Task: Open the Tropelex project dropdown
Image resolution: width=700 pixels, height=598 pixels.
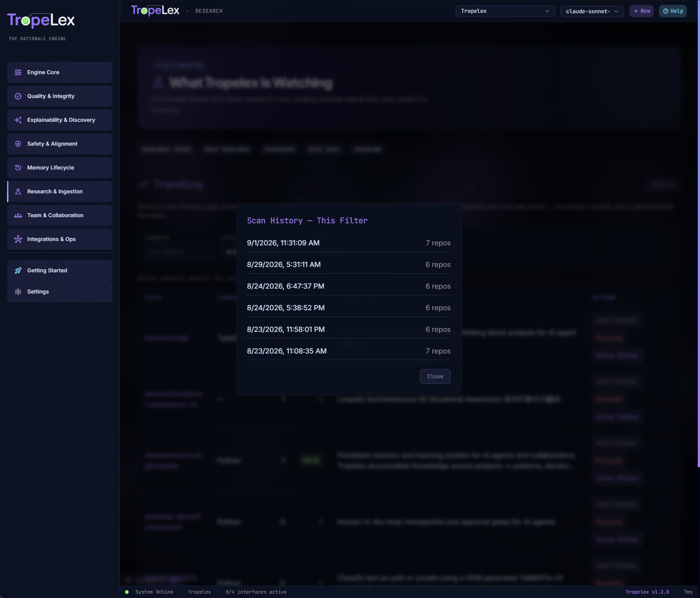Action: point(505,11)
